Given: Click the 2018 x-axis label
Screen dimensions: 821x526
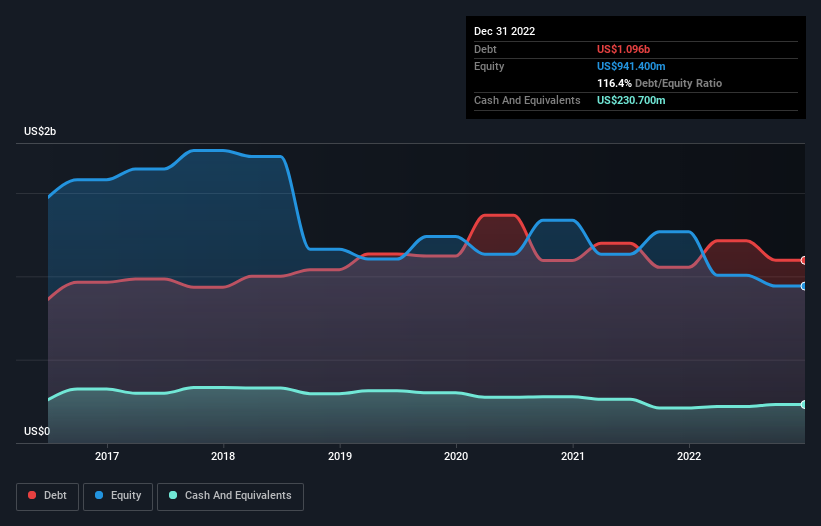Looking at the screenshot, I should [x=223, y=456].
